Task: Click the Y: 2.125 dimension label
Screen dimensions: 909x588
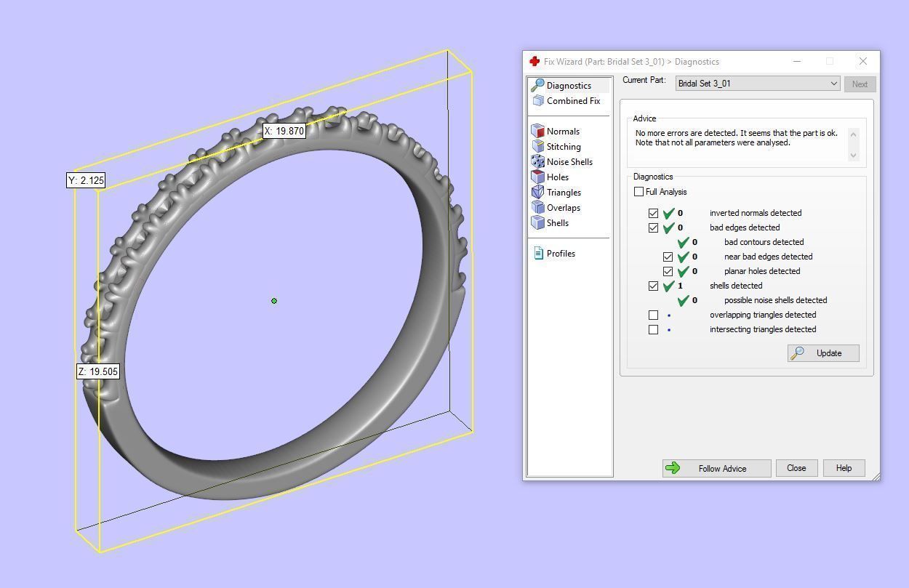Action: tap(87, 180)
